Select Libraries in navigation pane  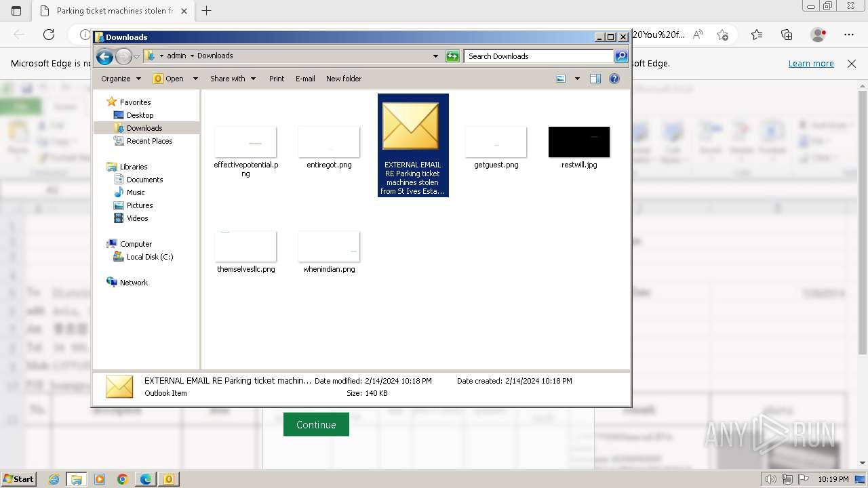[x=134, y=167]
